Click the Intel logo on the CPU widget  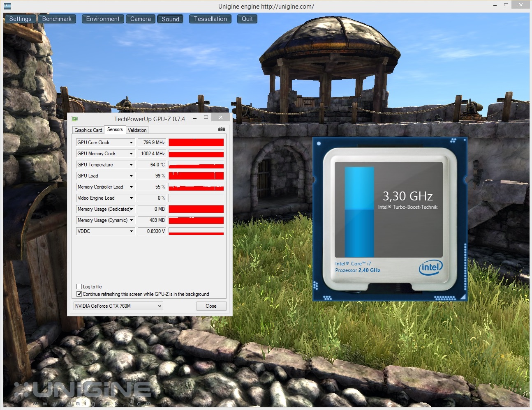[x=430, y=267]
